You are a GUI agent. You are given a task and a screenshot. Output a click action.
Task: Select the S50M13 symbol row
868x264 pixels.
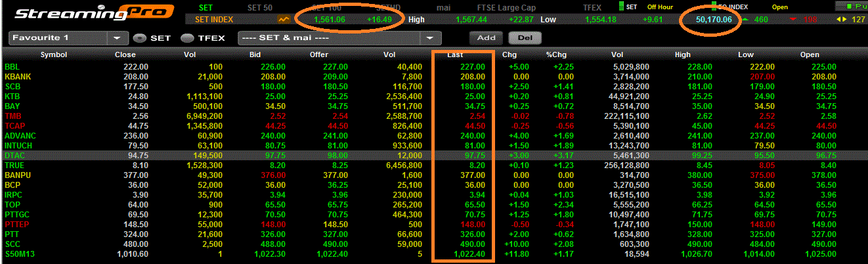click(x=434, y=254)
